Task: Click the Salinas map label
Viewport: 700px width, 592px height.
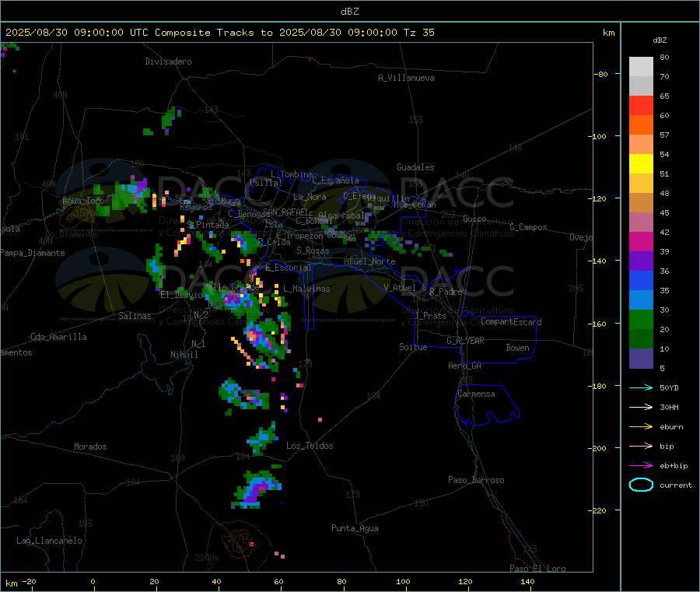Action: [x=135, y=316]
